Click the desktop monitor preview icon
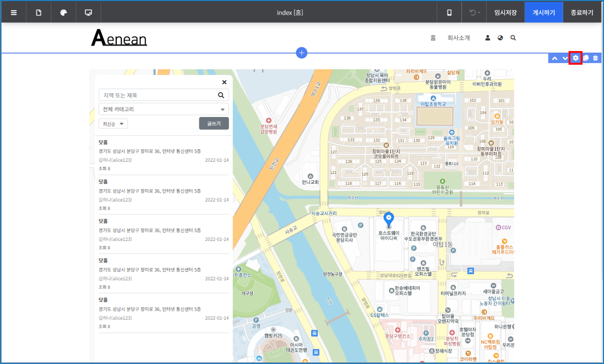604x364 pixels. (88, 13)
